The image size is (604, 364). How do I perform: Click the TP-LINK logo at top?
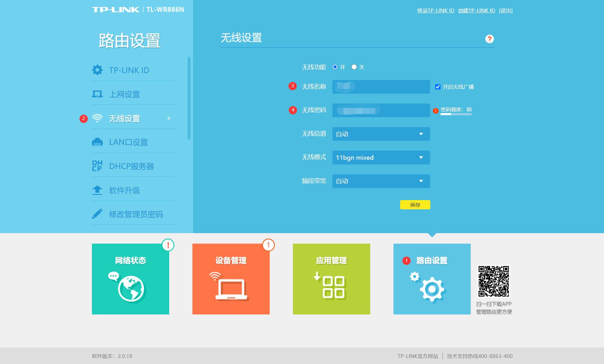click(x=116, y=10)
